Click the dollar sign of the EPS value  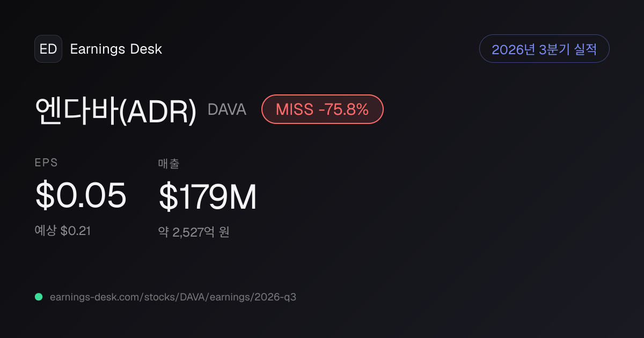[45, 196]
